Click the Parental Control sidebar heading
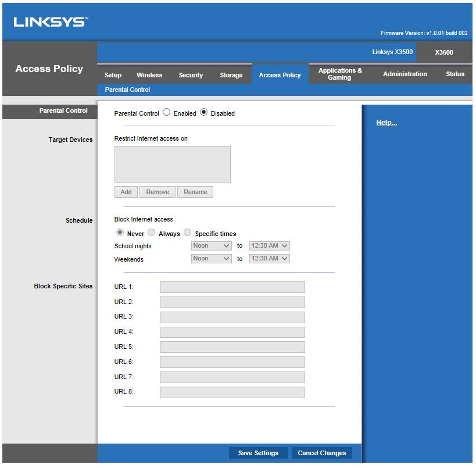 [x=63, y=110]
